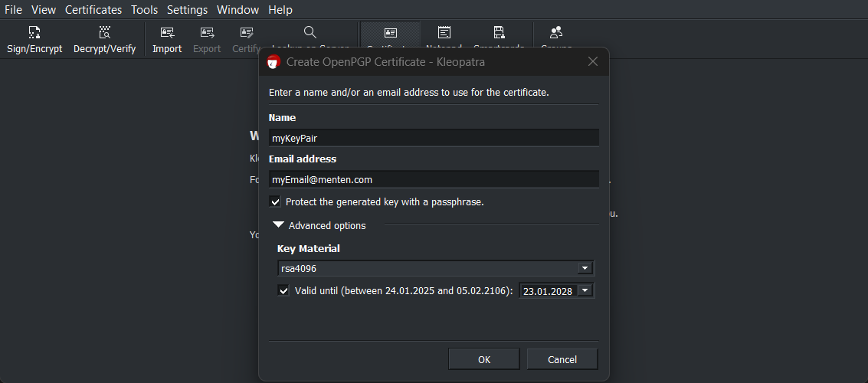Open the Decrypt/Verify tool
This screenshot has width=868, height=383.
tap(104, 33)
